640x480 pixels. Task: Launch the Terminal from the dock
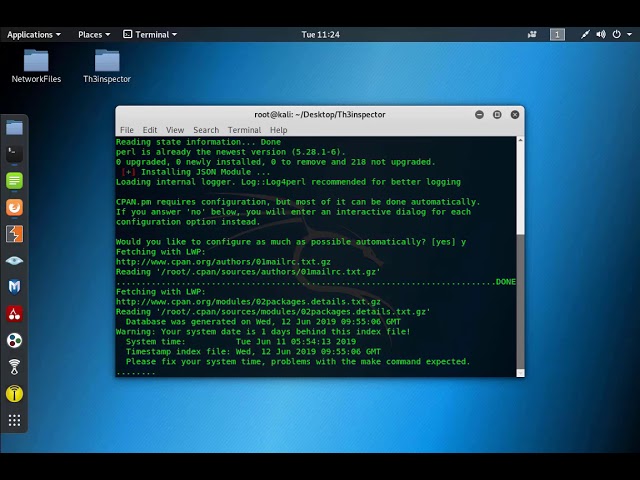(14, 154)
